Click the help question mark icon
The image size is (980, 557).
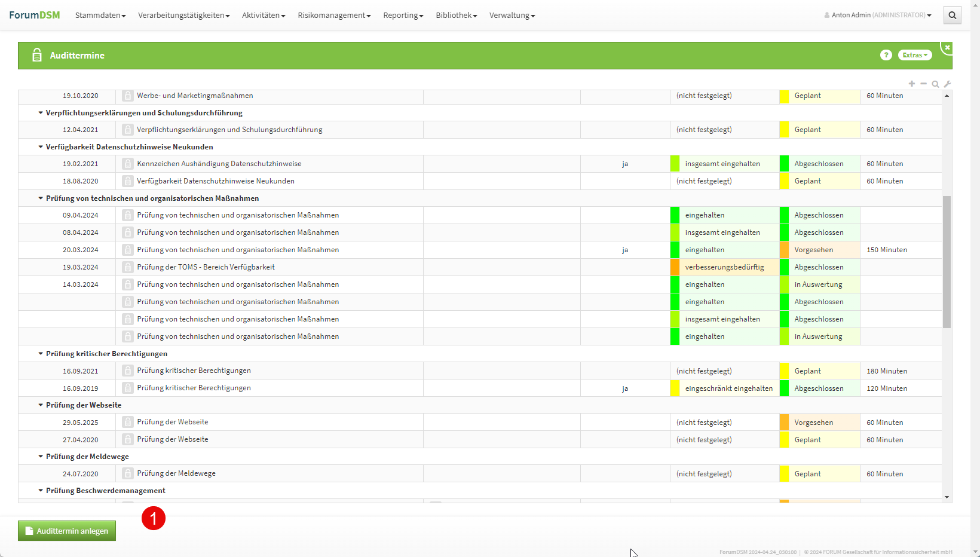pos(886,55)
